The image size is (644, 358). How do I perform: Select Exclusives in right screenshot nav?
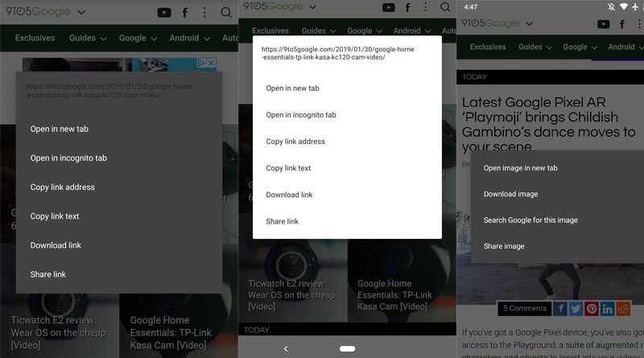click(x=488, y=47)
